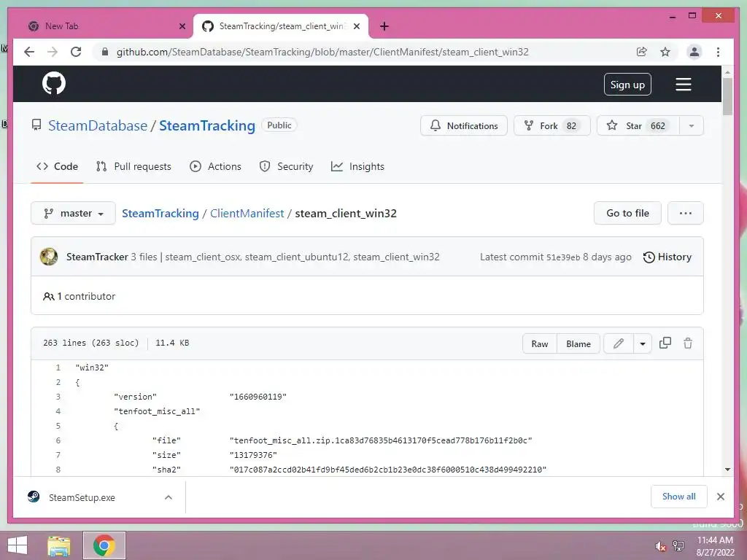Select the SteamTracking/steam_client_win32 tab

(x=281, y=26)
